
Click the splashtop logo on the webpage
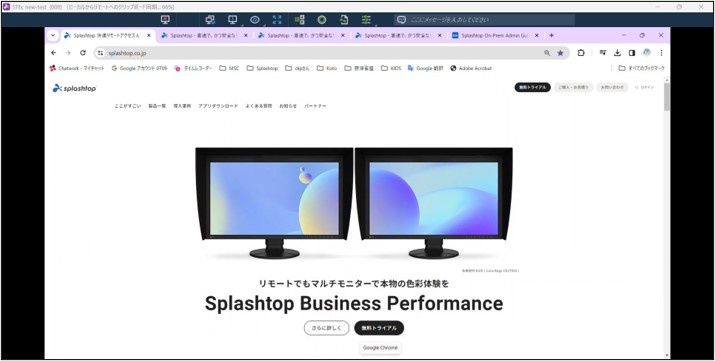74,88
